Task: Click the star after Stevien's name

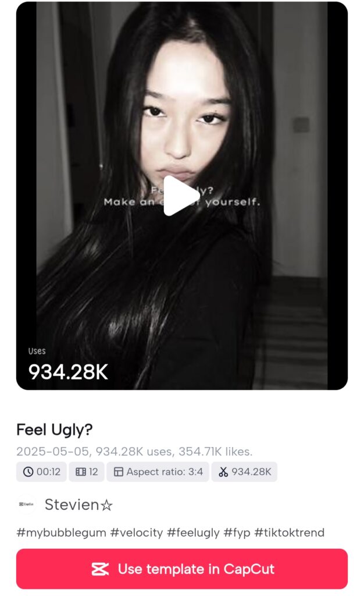Action: pos(106,505)
